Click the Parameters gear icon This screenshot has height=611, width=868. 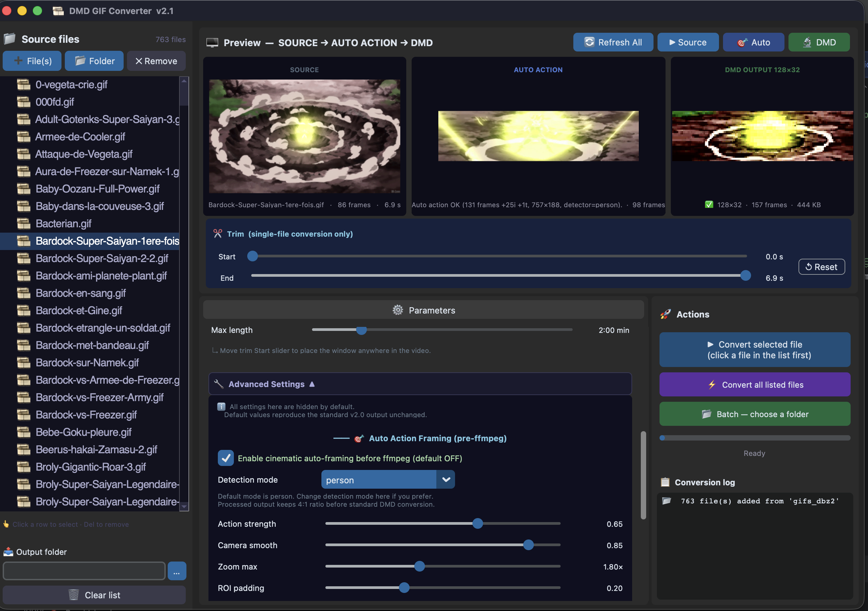[x=397, y=310]
